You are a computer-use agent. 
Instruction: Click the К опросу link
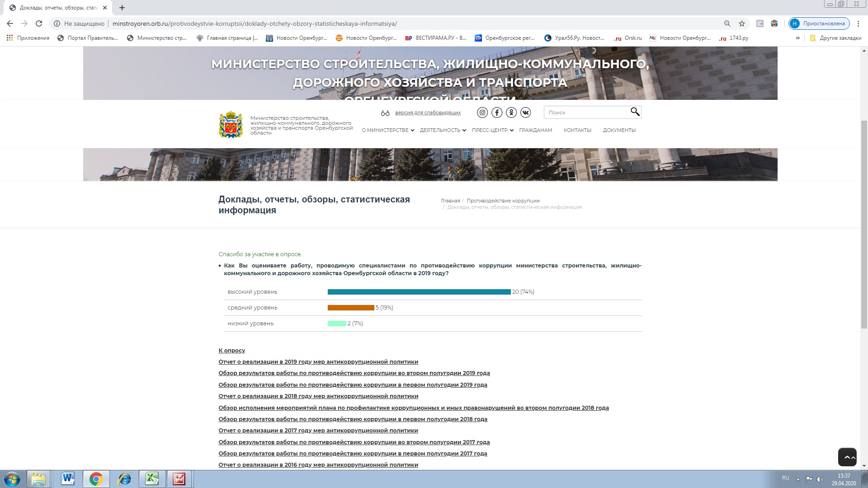(x=231, y=351)
